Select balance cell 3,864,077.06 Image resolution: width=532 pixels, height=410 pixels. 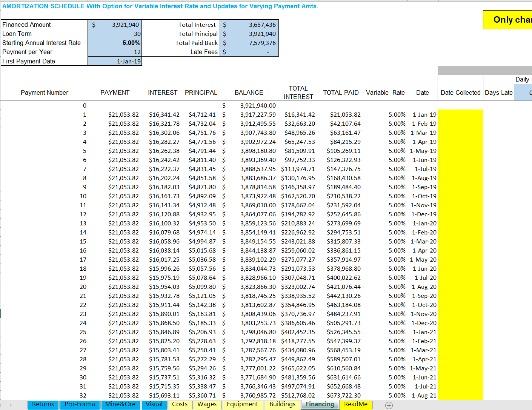[x=249, y=214]
